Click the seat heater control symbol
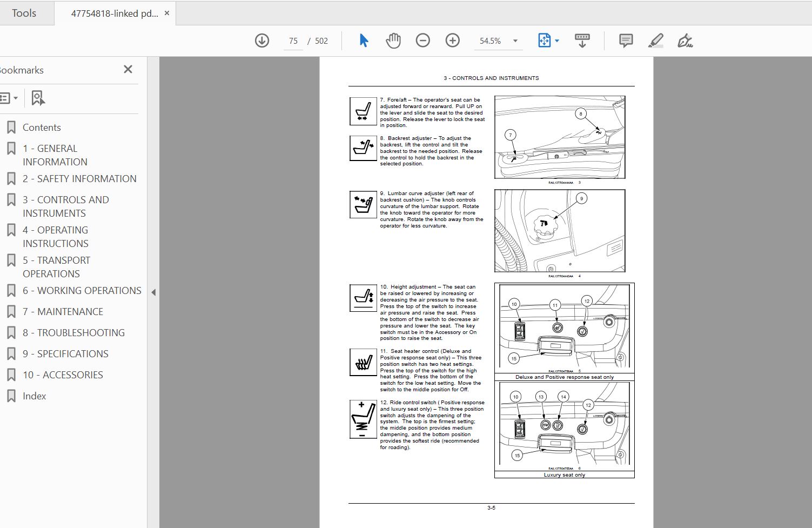The height and width of the screenshot is (528, 812). click(x=363, y=362)
